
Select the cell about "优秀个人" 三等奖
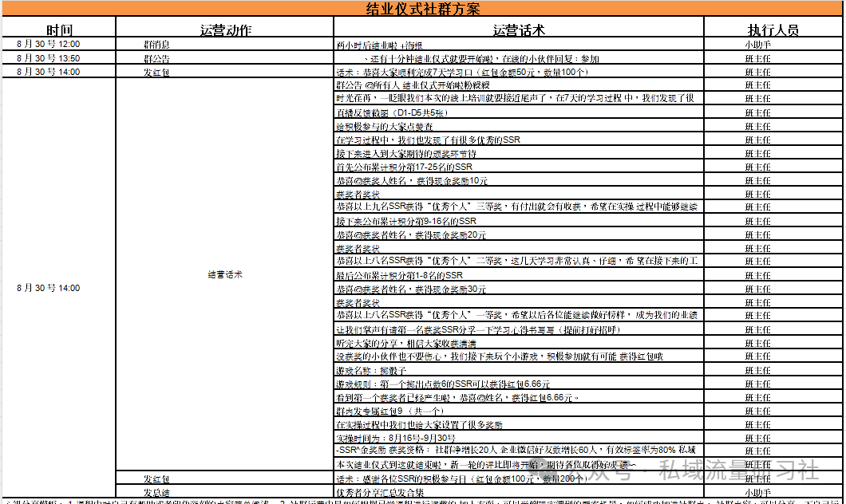519,207
